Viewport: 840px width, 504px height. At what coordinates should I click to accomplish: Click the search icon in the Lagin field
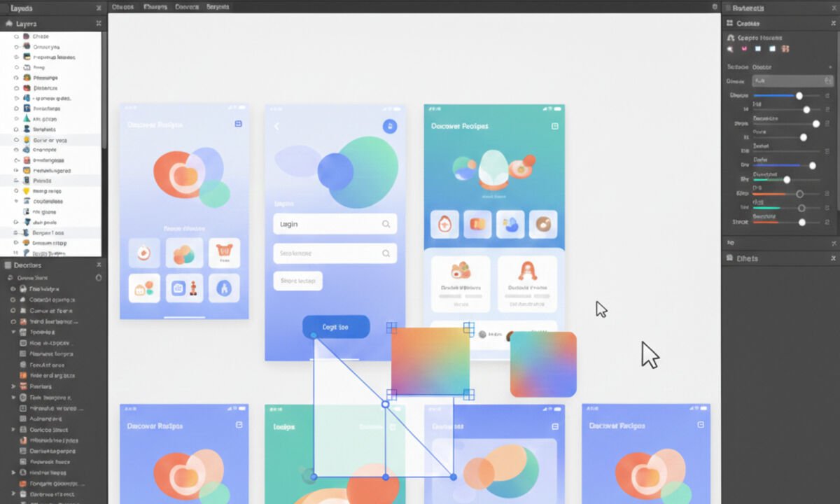tap(386, 224)
